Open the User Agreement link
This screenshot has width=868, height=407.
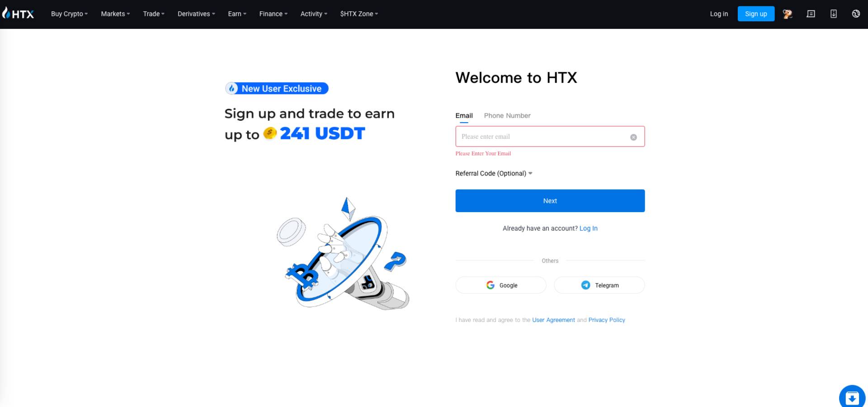pyautogui.click(x=553, y=320)
